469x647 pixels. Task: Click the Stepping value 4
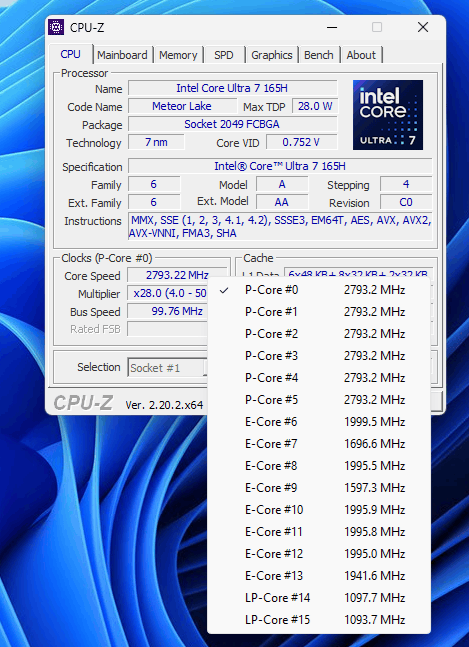(406, 184)
